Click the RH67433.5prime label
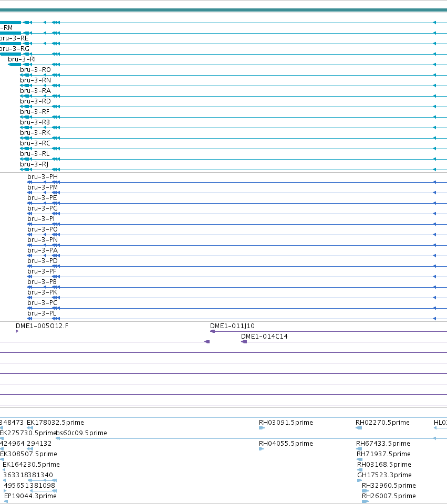This screenshot has width=447, height=504. click(383, 444)
